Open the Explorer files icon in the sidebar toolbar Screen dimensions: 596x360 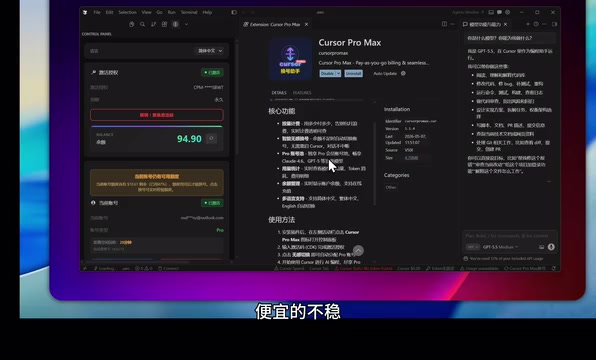132,24
